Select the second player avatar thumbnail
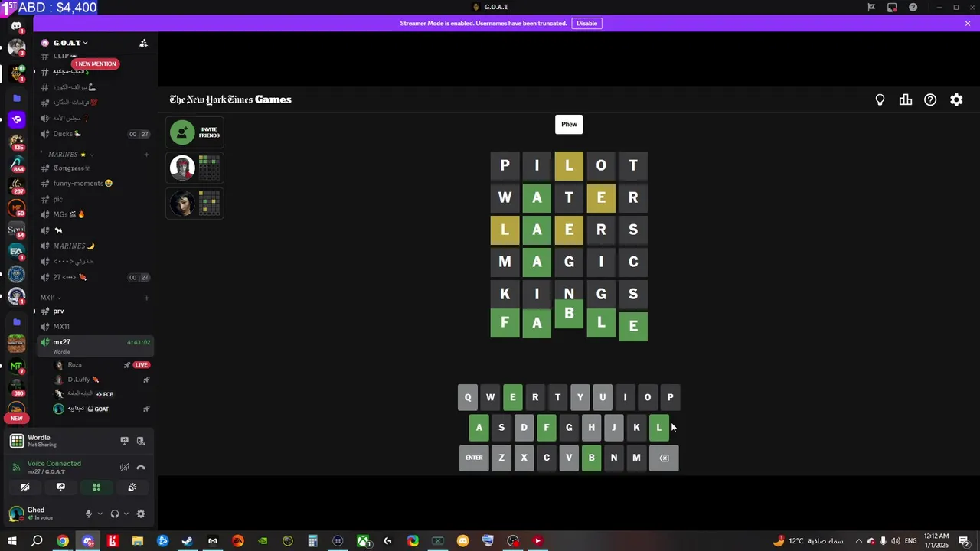This screenshot has width=980, height=551. [182, 203]
